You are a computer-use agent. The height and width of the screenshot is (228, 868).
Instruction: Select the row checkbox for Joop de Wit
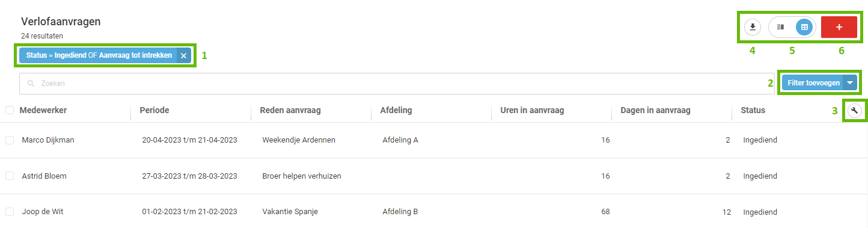pyautogui.click(x=9, y=212)
